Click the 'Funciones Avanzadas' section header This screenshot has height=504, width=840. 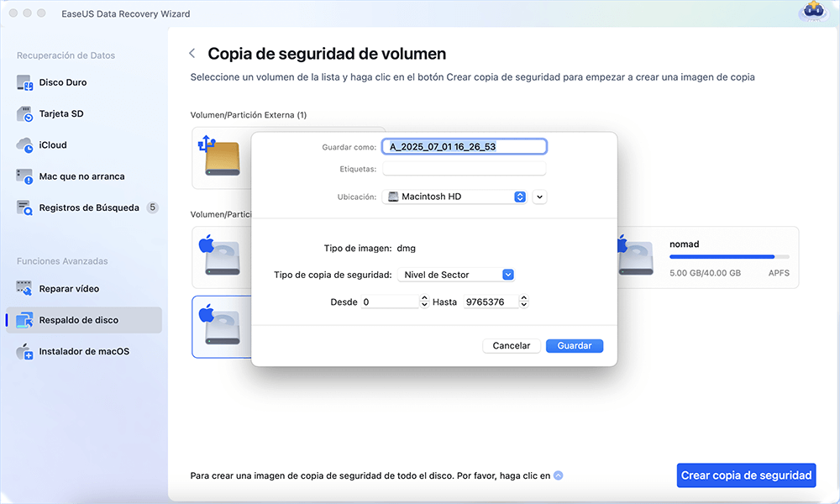pos(62,261)
